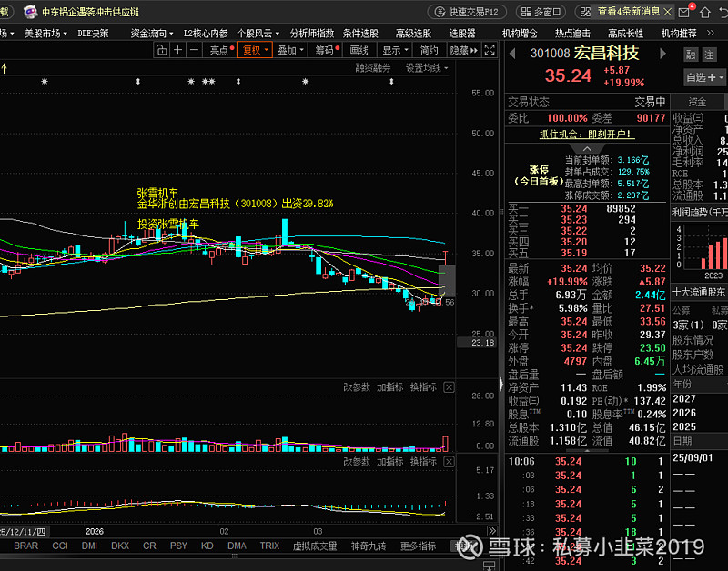Click the 中东铝企遇袭冲击供应链 news headline

click(90, 12)
